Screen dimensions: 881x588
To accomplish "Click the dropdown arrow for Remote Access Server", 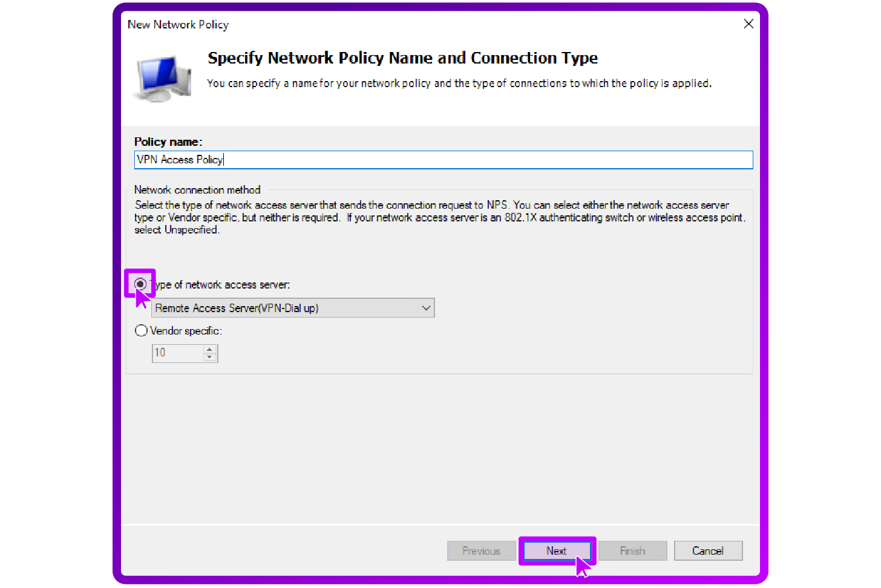I will [x=425, y=307].
